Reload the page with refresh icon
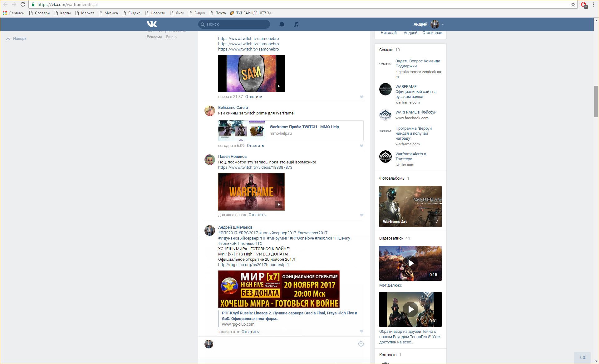This screenshot has width=599, height=364. click(x=23, y=4)
